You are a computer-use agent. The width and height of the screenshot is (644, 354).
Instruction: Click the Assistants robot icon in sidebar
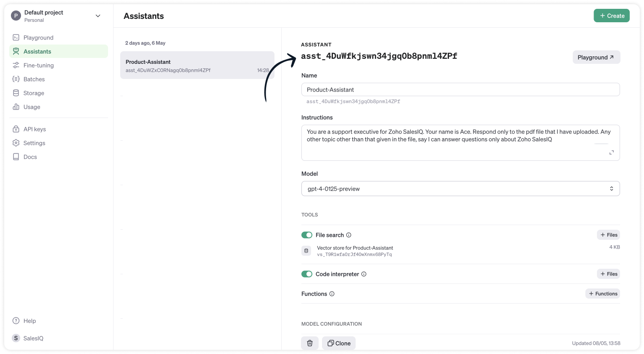pos(16,51)
